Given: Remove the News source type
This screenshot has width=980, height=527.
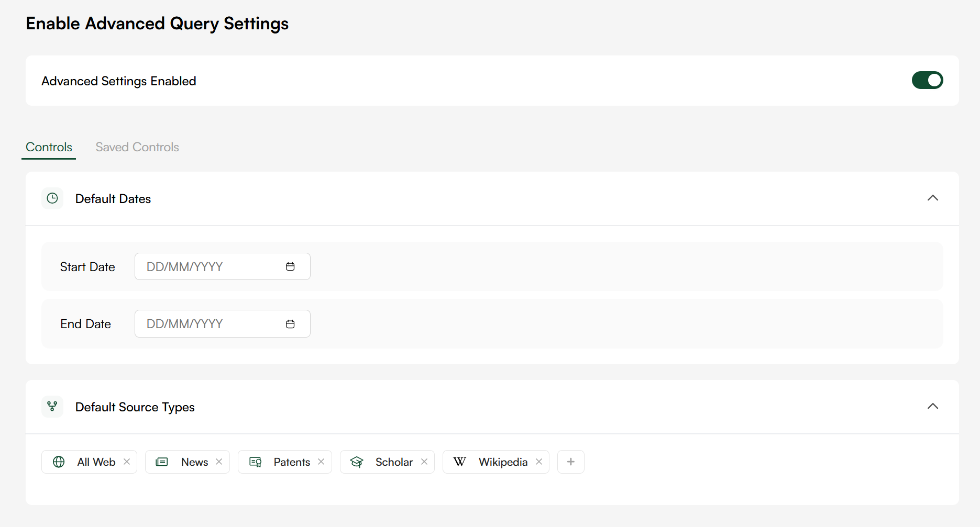Looking at the screenshot, I should click(219, 462).
